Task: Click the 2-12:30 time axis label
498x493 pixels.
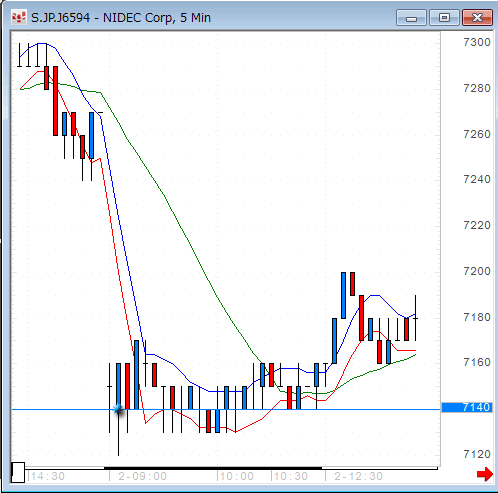Action: [x=358, y=476]
